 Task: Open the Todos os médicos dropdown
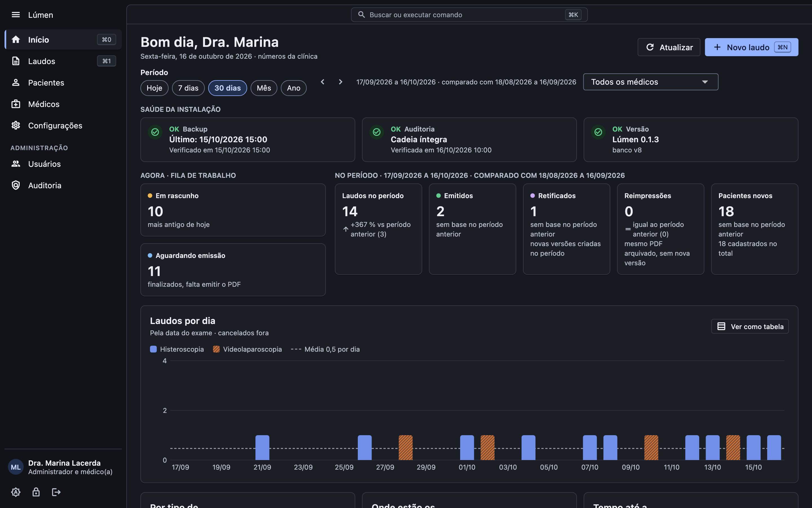[x=651, y=82]
